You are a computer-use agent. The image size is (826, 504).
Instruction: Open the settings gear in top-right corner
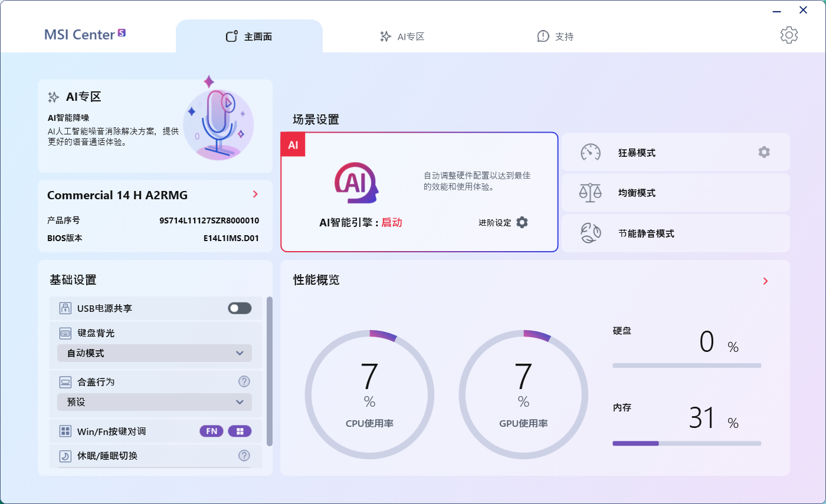tap(789, 35)
